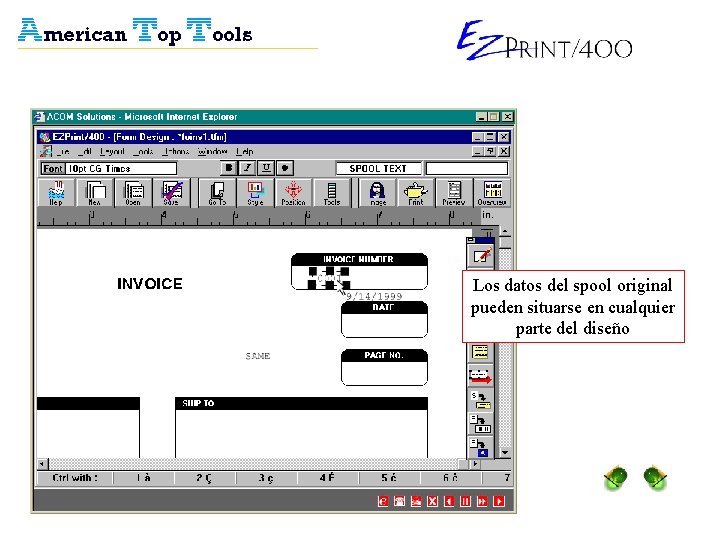720x540 pixels.
Task: Select the PAGE NO. box on the form
Action: point(384,368)
